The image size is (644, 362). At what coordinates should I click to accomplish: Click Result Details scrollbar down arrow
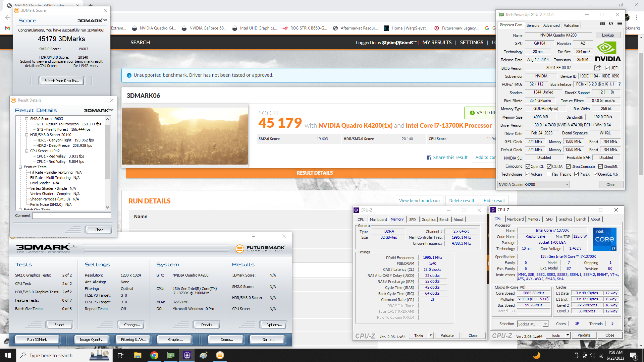[107, 207]
